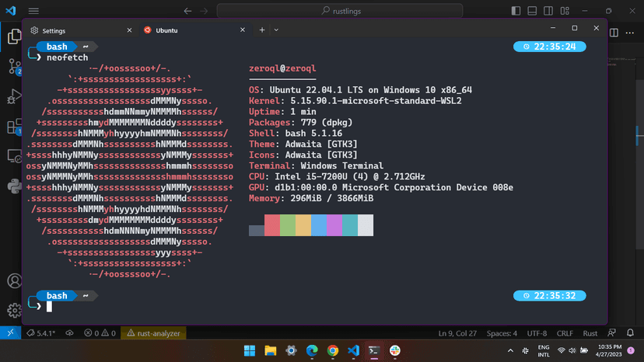Open the Python extension sidebar icon
The height and width of the screenshot is (362, 644).
(x=13, y=186)
